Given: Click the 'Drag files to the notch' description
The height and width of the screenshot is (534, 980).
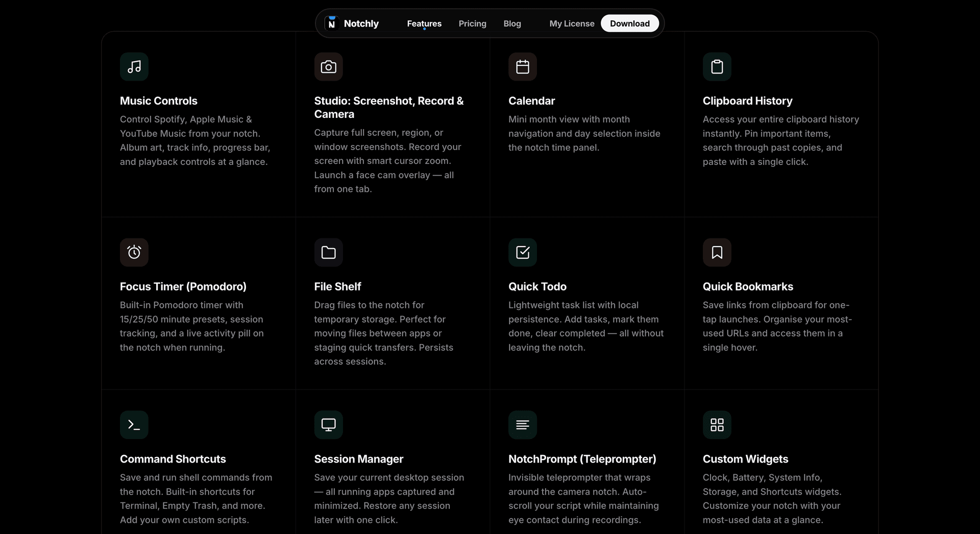Looking at the screenshot, I should pyautogui.click(x=384, y=333).
